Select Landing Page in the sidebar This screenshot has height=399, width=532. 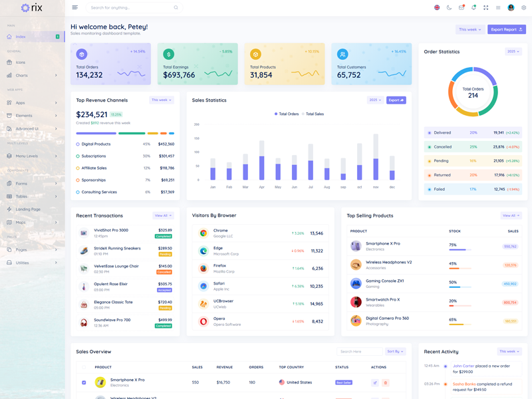(x=28, y=209)
